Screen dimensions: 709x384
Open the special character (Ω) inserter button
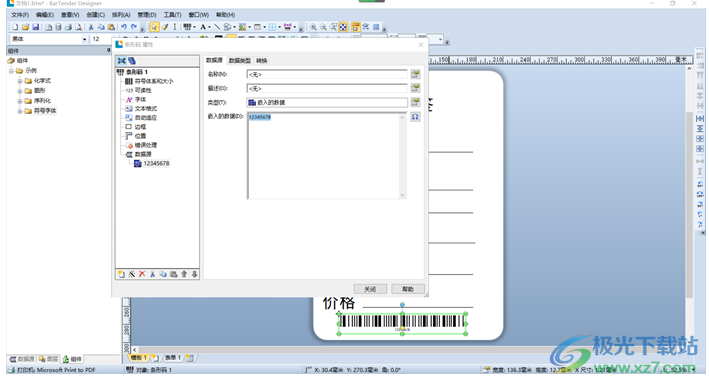[415, 117]
